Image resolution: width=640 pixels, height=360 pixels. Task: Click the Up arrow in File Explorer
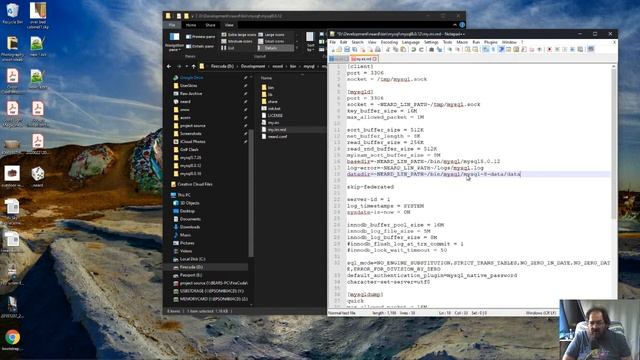click(x=193, y=66)
